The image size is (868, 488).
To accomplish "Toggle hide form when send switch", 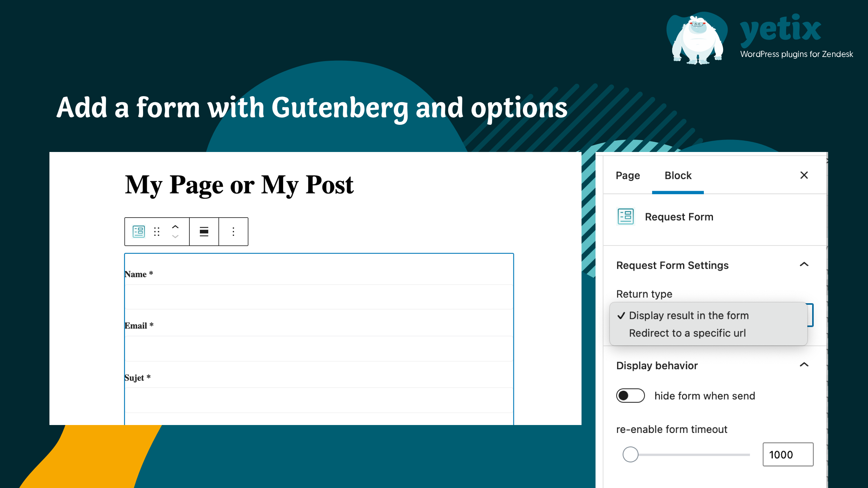I will (x=630, y=396).
